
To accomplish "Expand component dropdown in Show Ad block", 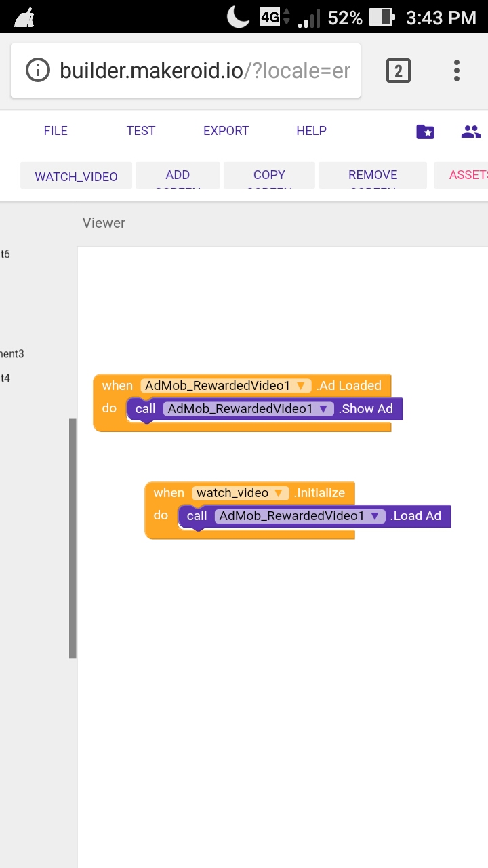I will pos(324,409).
